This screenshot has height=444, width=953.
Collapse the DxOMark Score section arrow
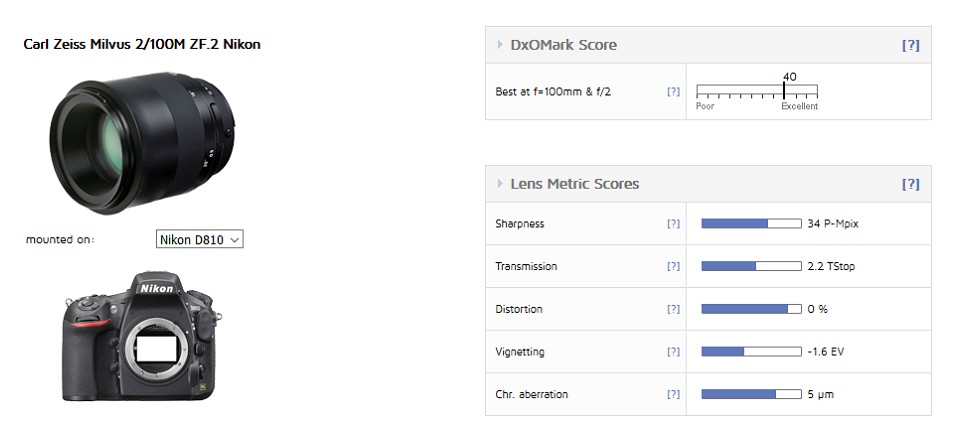pyautogui.click(x=500, y=45)
